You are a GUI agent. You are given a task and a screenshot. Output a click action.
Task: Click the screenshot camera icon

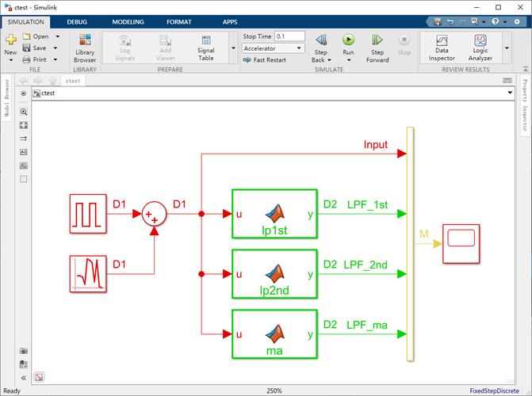point(24,351)
